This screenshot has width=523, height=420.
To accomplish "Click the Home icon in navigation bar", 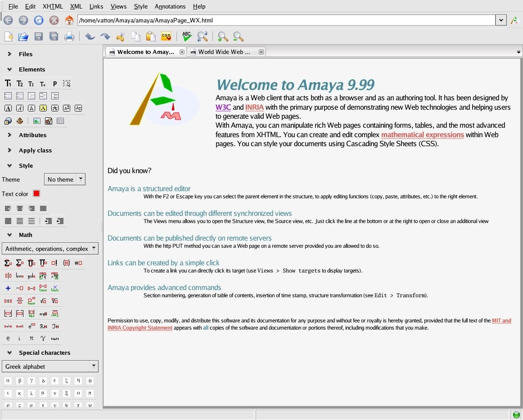I will click(69, 20).
